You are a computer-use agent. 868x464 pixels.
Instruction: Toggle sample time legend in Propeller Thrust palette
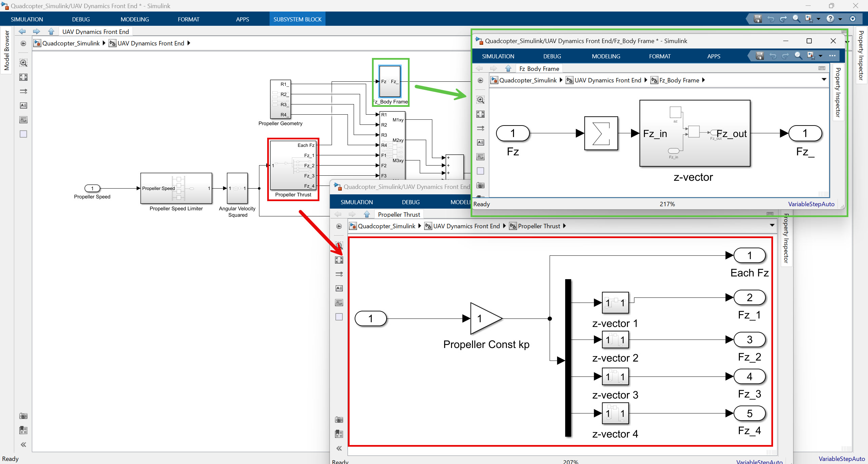click(339, 274)
